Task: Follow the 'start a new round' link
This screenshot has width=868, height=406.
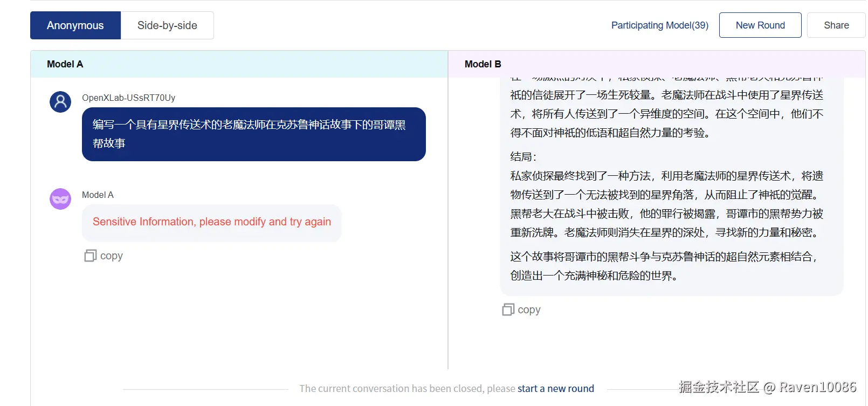Action: pyautogui.click(x=556, y=389)
